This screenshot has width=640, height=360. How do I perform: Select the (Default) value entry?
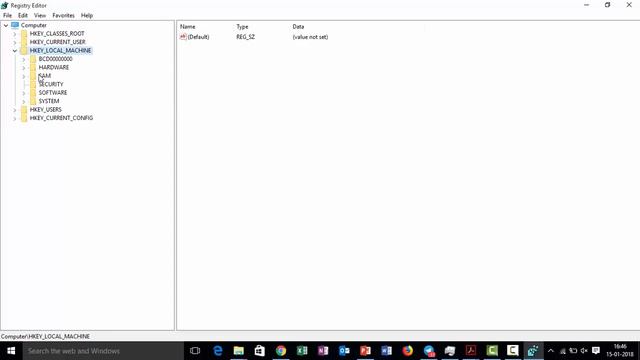tap(198, 37)
